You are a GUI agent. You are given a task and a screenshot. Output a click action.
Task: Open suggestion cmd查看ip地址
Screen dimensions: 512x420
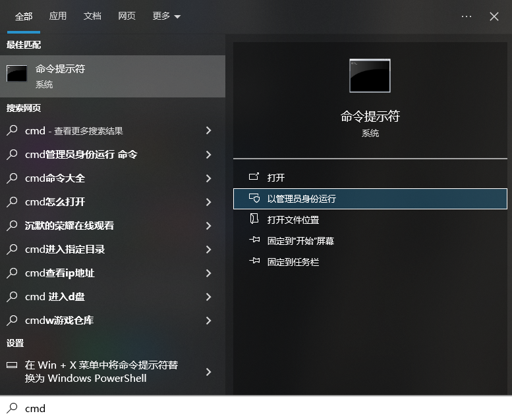pyautogui.click(x=113, y=273)
